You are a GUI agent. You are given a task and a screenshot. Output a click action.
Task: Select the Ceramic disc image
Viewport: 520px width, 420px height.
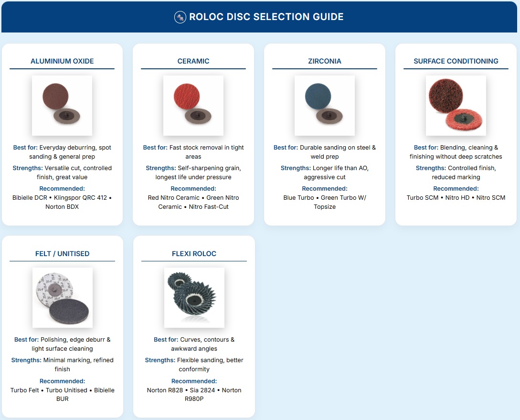[193, 105]
